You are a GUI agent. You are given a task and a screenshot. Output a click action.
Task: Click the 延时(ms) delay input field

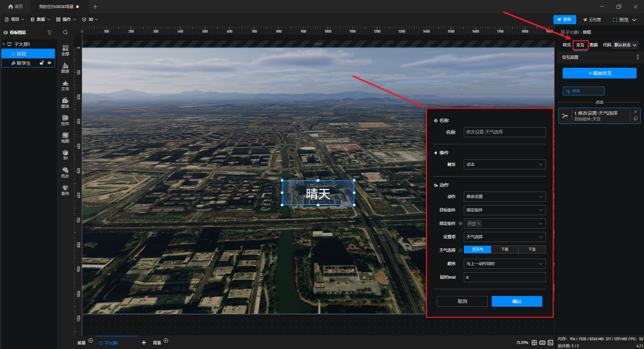(x=504, y=277)
